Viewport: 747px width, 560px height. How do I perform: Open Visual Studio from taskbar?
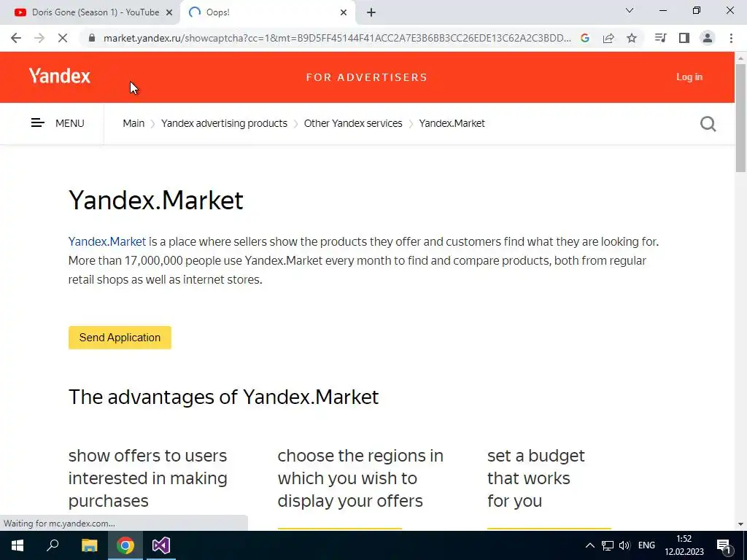(x=161, y=545)
